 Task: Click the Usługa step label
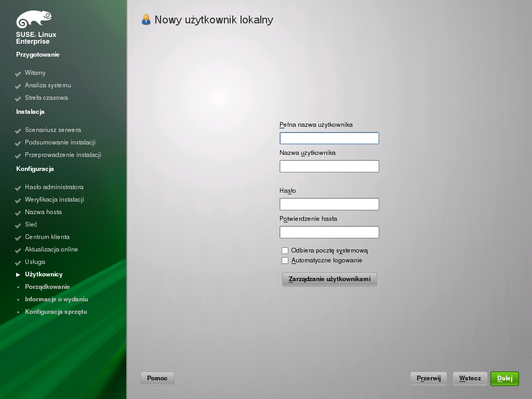coord(35,262)
